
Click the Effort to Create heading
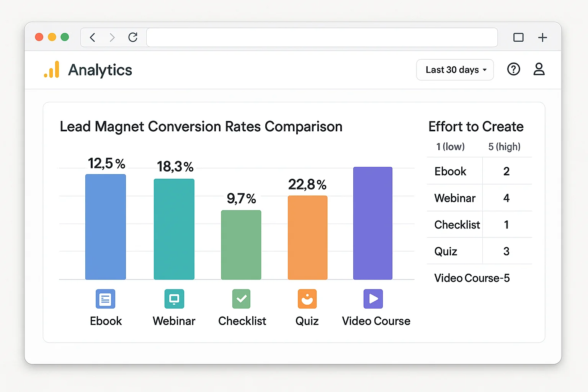[x=476, y=126]
